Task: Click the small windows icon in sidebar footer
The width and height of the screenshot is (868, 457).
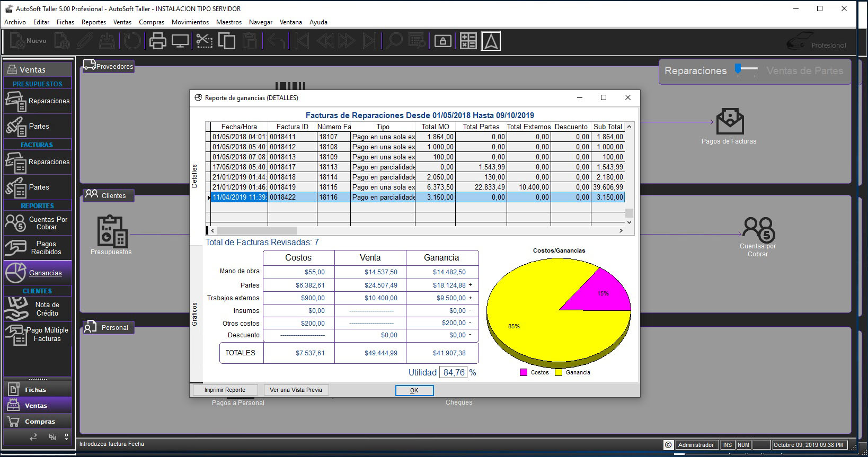Action: (52, 437)
